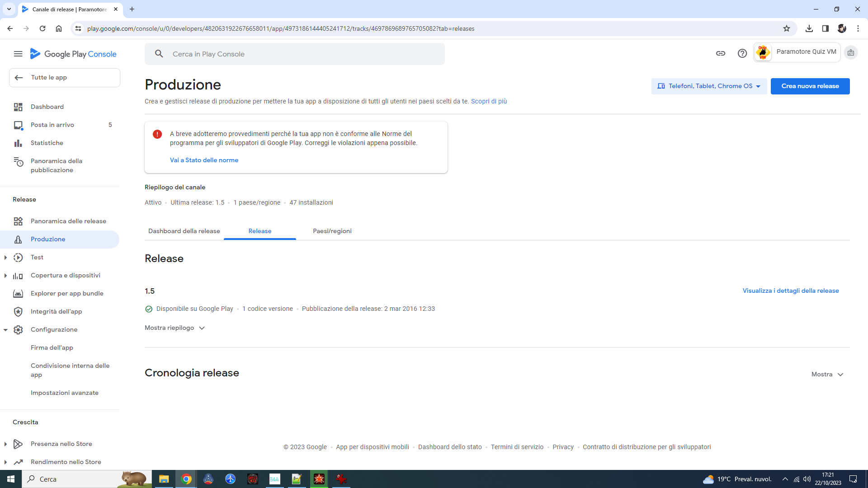Screen dimensions: 868x488
Task: Click the Statistiche bar chart icon
Action: point(18,143)
